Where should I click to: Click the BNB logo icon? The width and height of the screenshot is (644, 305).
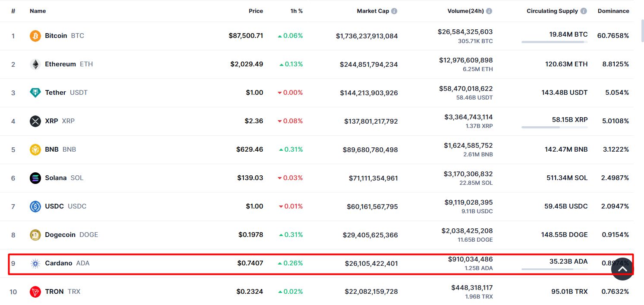pos(35,149)
